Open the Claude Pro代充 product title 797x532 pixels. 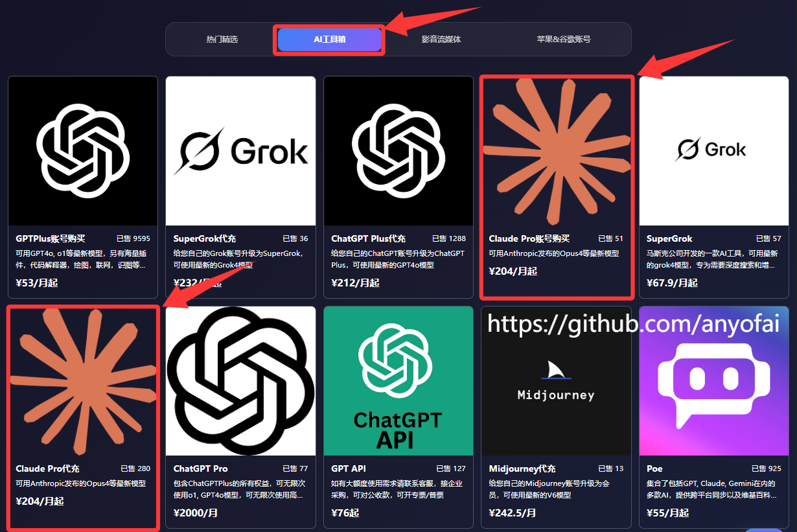[47, 468]
